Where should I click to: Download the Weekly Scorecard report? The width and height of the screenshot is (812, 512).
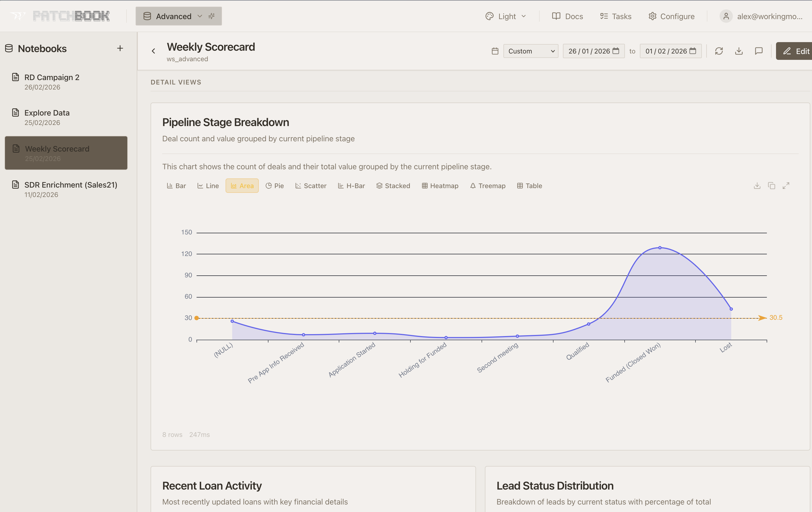coord(739,51)
